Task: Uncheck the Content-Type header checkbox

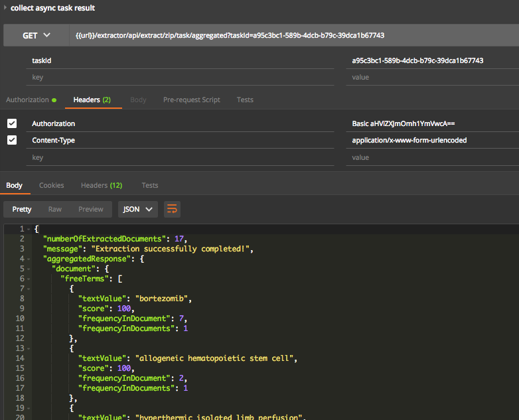Action: (x=12, y=140)
